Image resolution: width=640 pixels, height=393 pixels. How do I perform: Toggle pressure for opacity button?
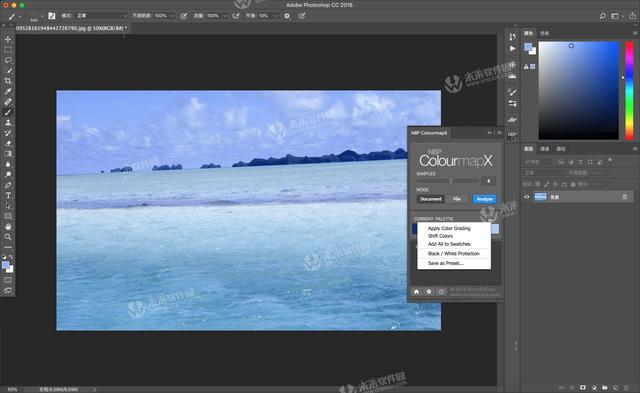[x=184, y=16]
